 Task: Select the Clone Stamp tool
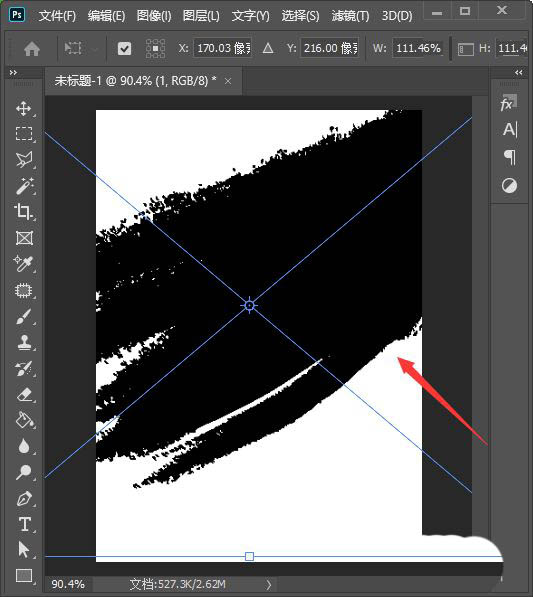tap(24, 342)
